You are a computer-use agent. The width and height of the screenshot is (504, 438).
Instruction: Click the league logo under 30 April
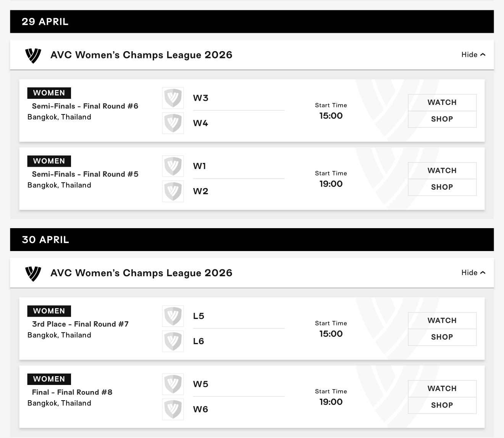click(x=33, y=273)
